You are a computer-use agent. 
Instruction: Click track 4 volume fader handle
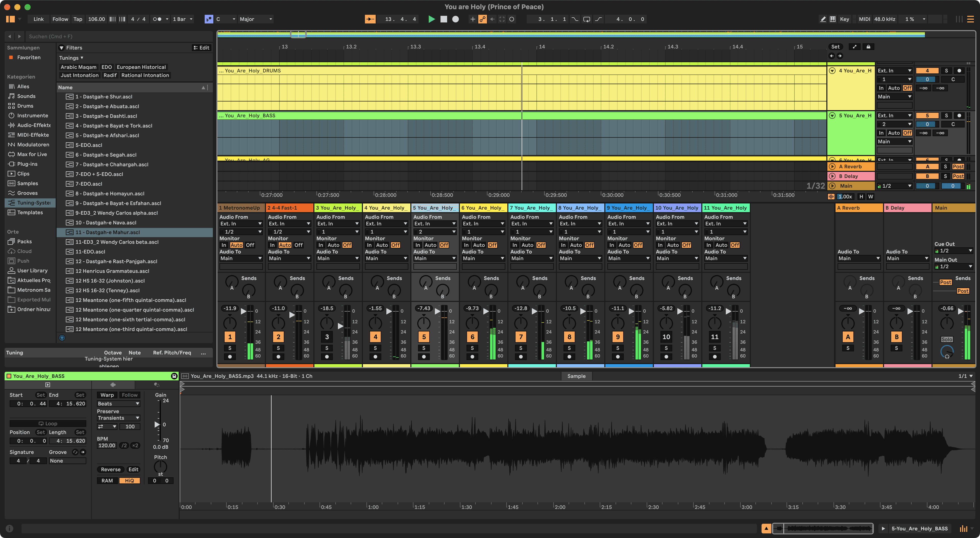(389, 311)
